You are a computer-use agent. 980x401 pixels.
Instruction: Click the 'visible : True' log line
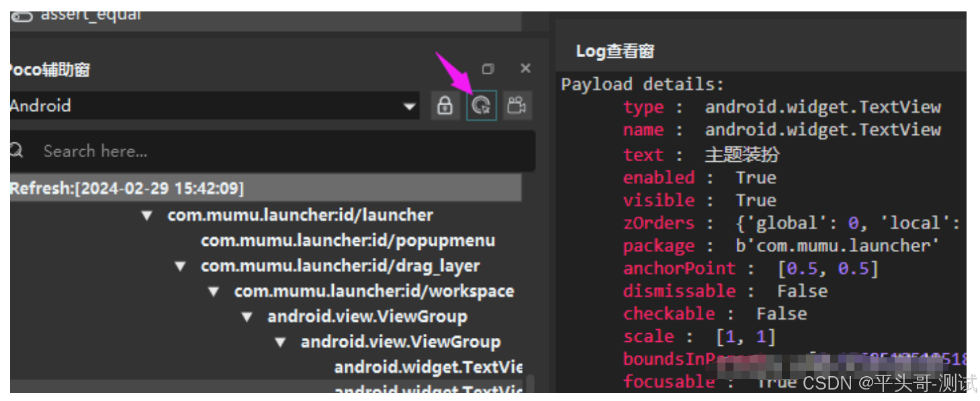[699, 200]
